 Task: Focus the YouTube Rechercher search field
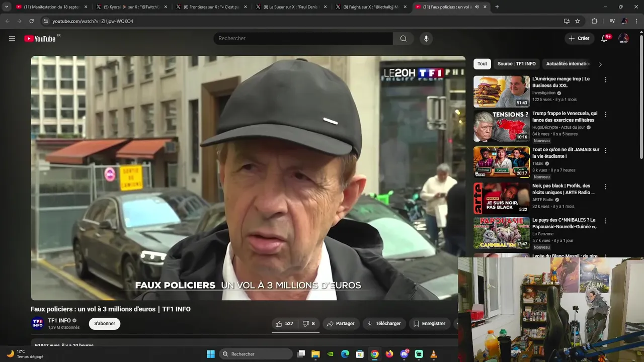303,39
